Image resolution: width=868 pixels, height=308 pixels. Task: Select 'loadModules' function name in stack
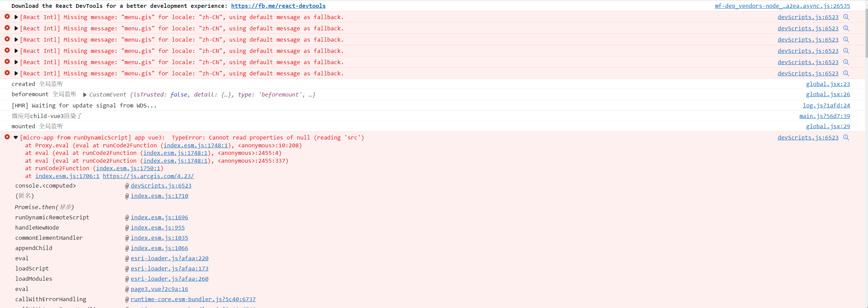(34, 279)
